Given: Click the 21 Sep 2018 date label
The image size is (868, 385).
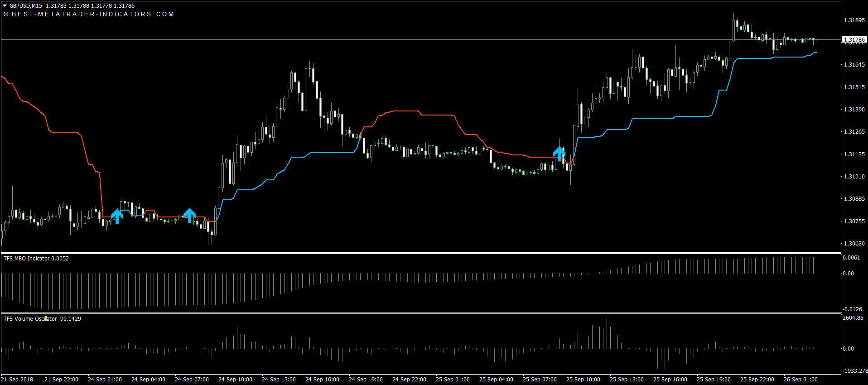Looking at the screenshot, I should pos(17,380).
